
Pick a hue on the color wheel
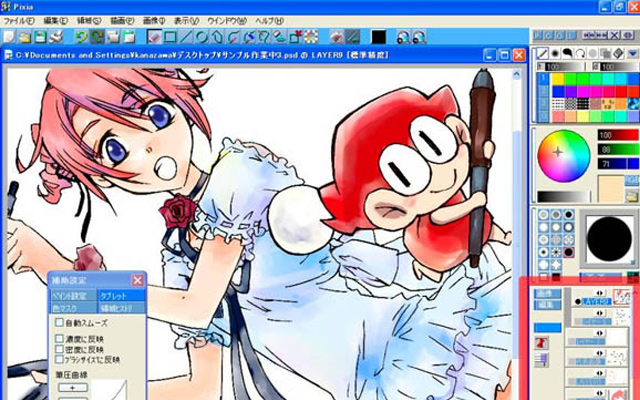coord(563,156)
